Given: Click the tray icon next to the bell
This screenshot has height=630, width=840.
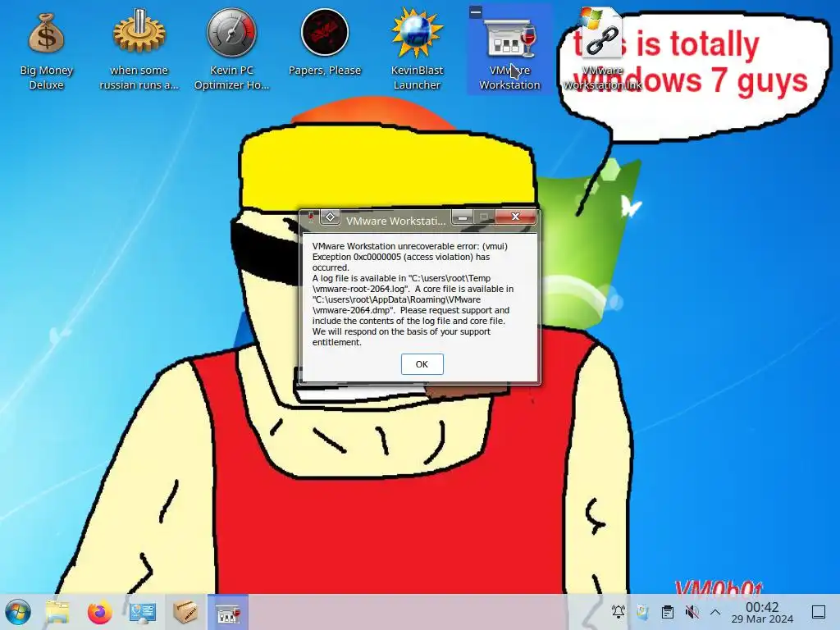Looking at the screenshot, I should click(x=643, y=611).
